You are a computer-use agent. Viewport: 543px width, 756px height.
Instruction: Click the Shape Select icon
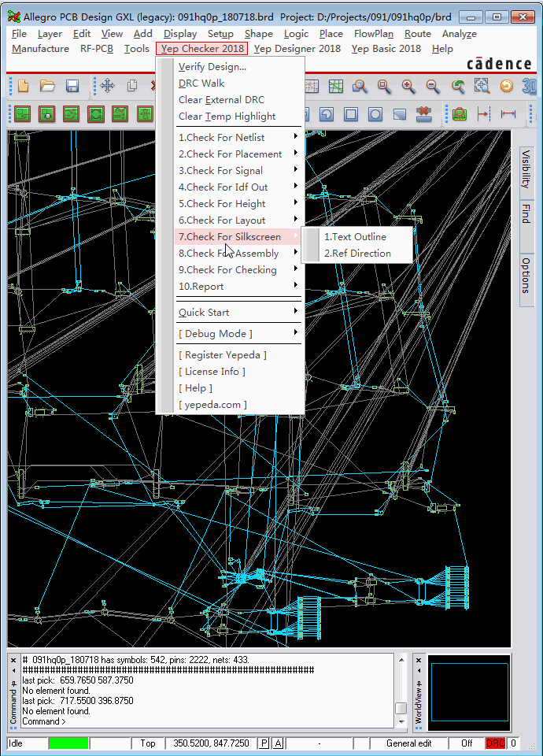(x=400, y=114)
